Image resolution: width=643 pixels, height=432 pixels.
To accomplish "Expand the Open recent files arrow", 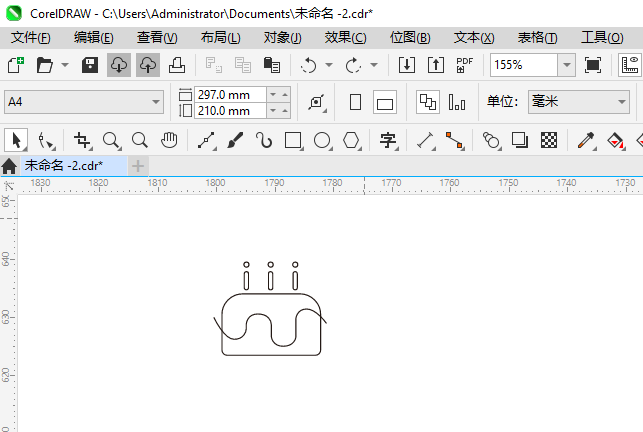I will coord(65,65).
